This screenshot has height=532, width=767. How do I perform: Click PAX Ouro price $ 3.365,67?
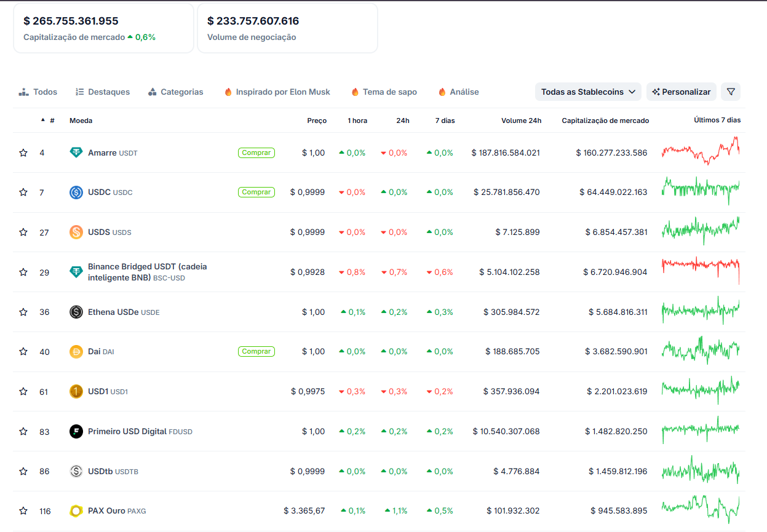click(x=304, y=511)
